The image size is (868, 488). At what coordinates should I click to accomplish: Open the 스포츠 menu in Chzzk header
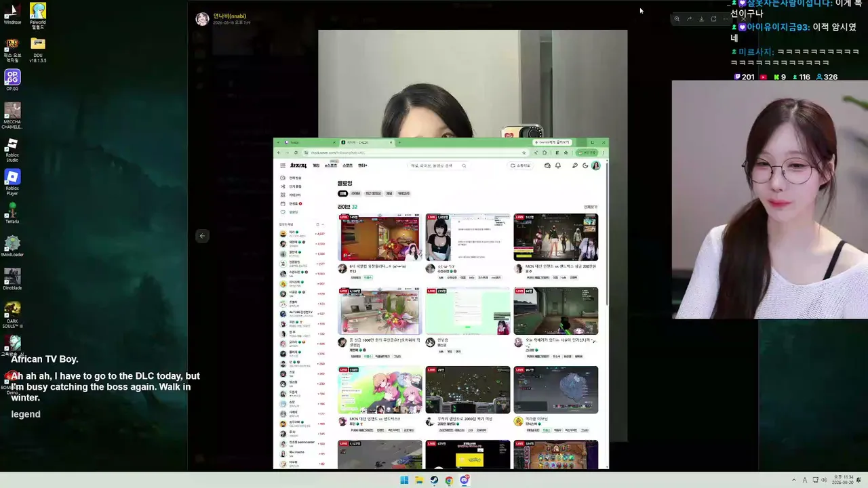click(347, 165)
